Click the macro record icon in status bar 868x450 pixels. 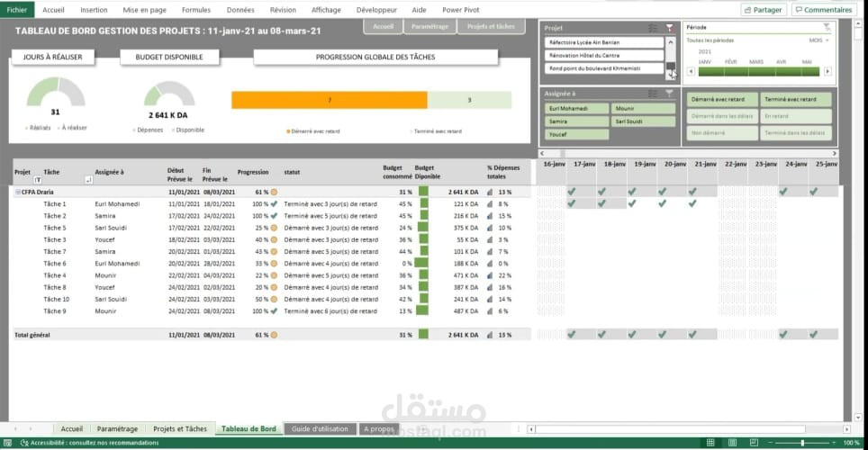(7, 443)
